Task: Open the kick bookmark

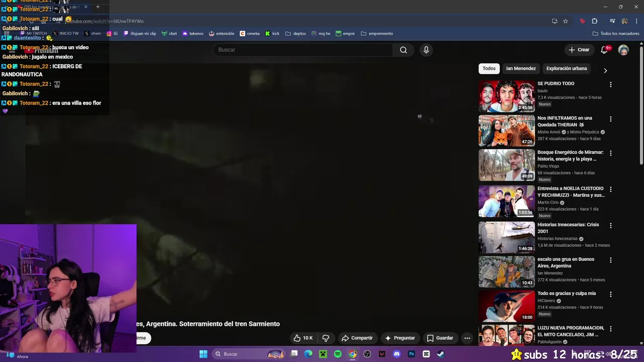Action: [272, 34]
